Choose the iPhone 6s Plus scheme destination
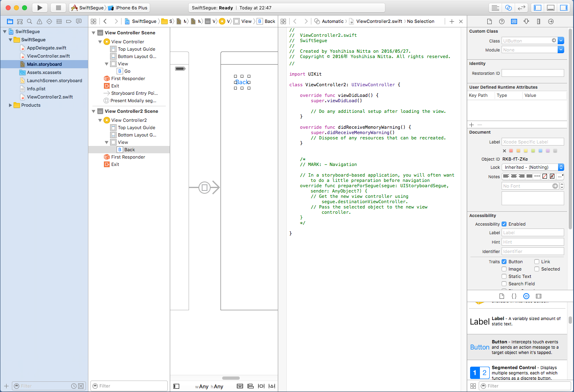 point(131,8)
